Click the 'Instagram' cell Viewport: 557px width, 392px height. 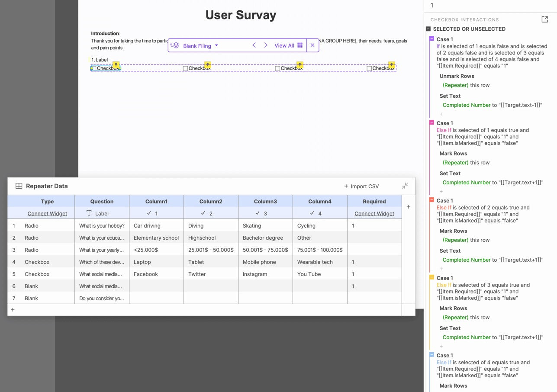tap(265, 274)
